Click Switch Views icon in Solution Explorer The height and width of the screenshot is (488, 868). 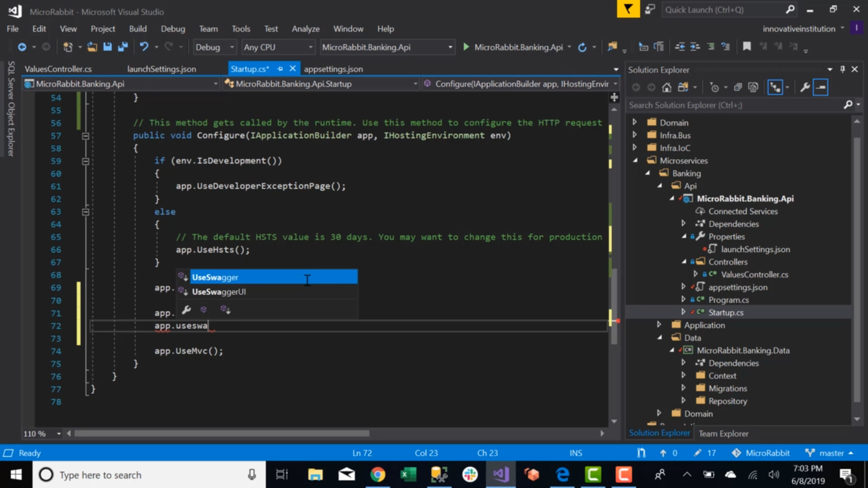click(684, 87)
